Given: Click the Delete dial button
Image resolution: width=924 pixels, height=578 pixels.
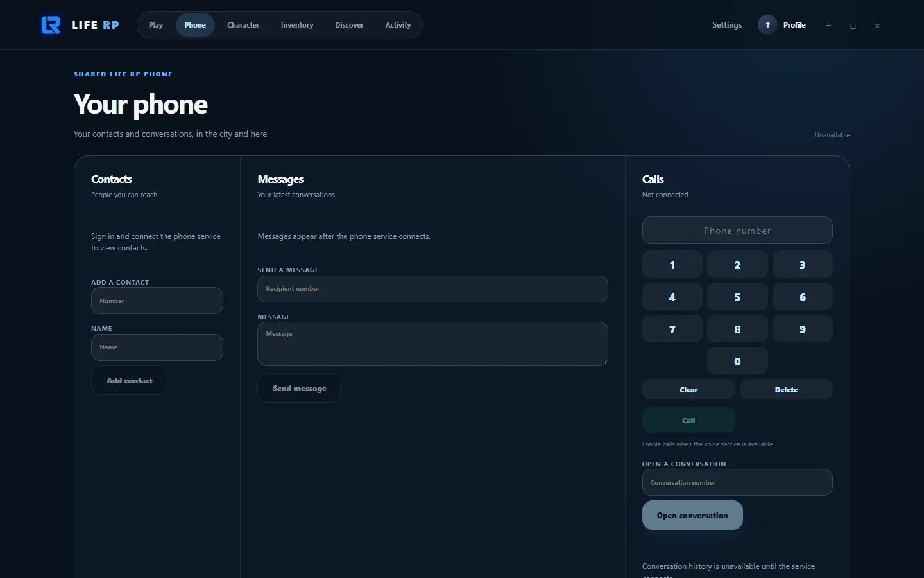Looking at the screenshot, I should [786, 390].
